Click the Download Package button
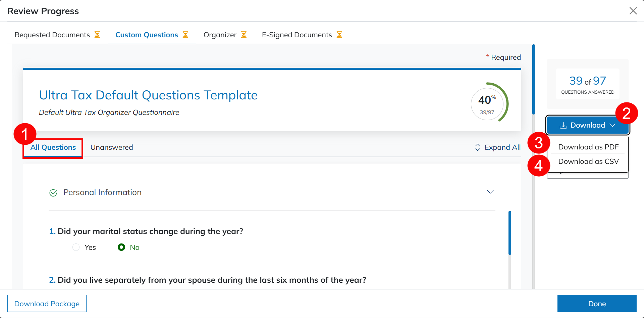 tap(47, 304)
